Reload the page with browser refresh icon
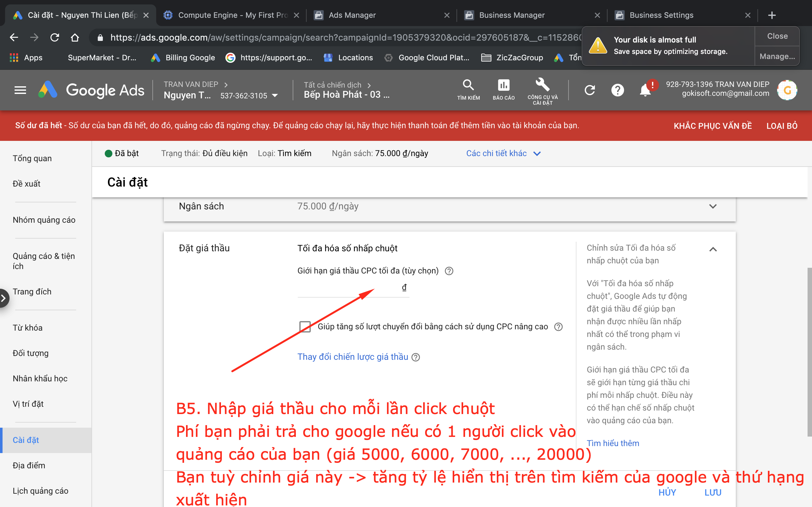 tap(55, 37)
